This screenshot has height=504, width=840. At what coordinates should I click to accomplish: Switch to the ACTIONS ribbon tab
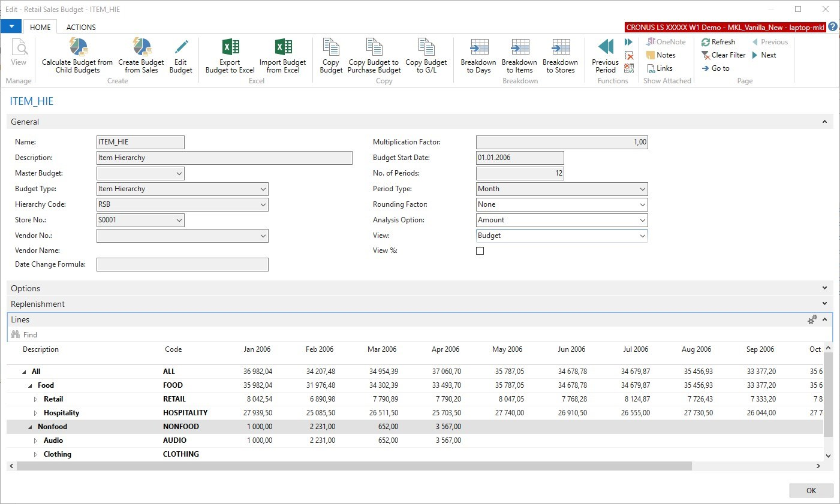81,27
